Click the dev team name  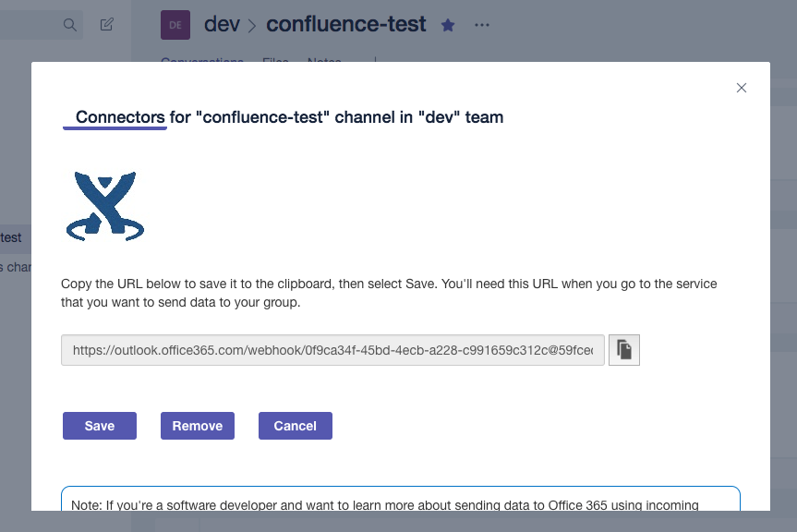coord(222,24)
